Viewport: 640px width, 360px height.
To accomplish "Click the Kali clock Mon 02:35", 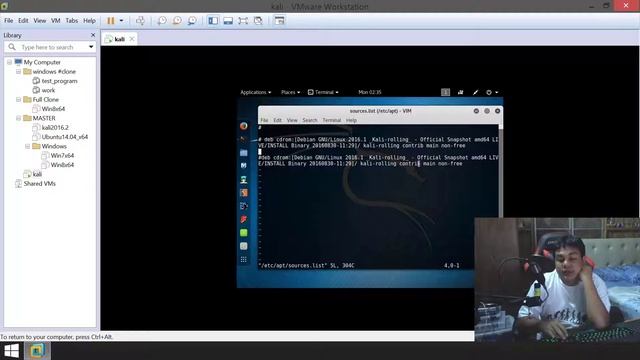I will (x=370, y=92).
